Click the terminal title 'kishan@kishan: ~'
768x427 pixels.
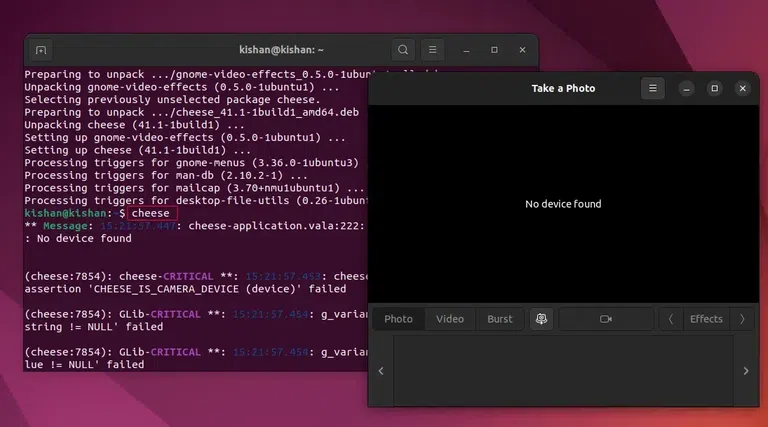[x=281, y=50]
